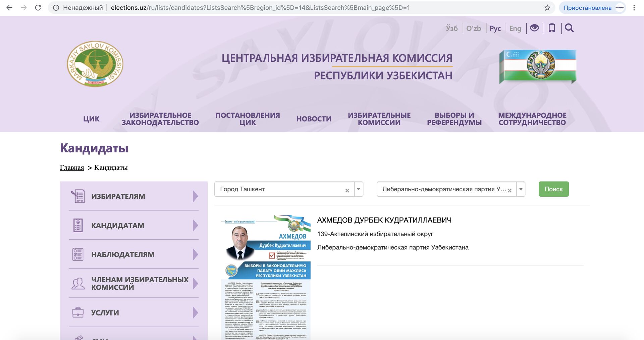The width and height of the screenshot is (644, 340).
Task: Click the Город Ташкент region select field
Action: [x=289, y=189]
